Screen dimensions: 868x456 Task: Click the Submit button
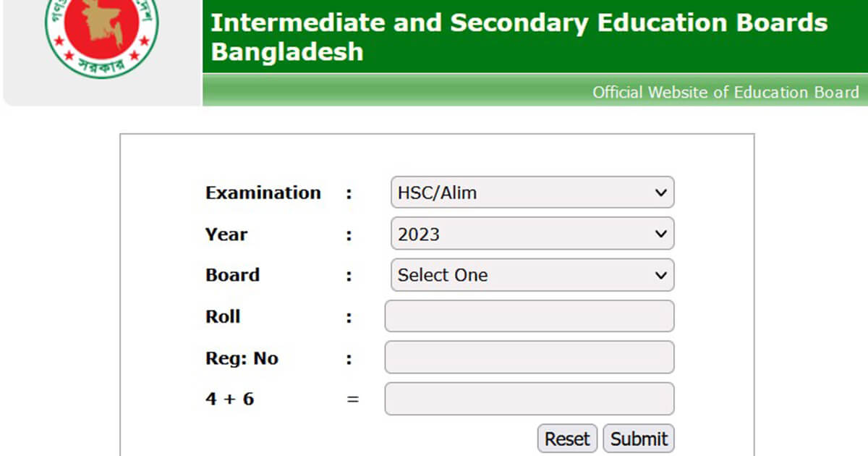point(638,438)
